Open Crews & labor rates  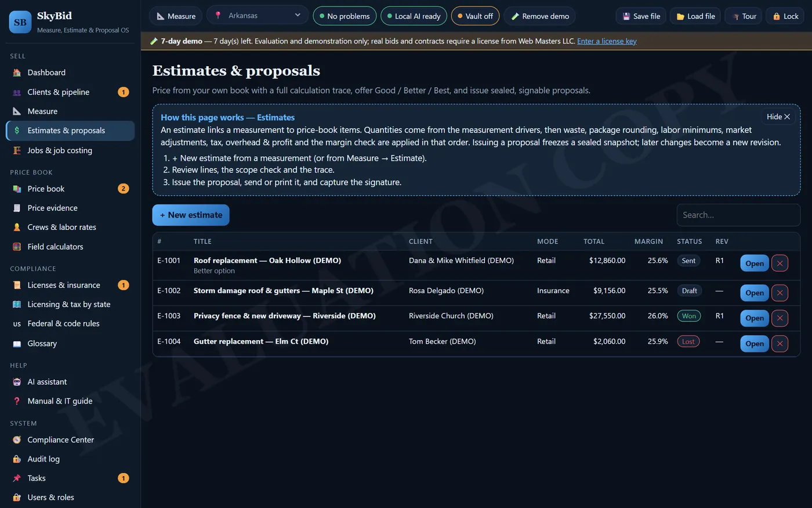(x=70, y=227)
